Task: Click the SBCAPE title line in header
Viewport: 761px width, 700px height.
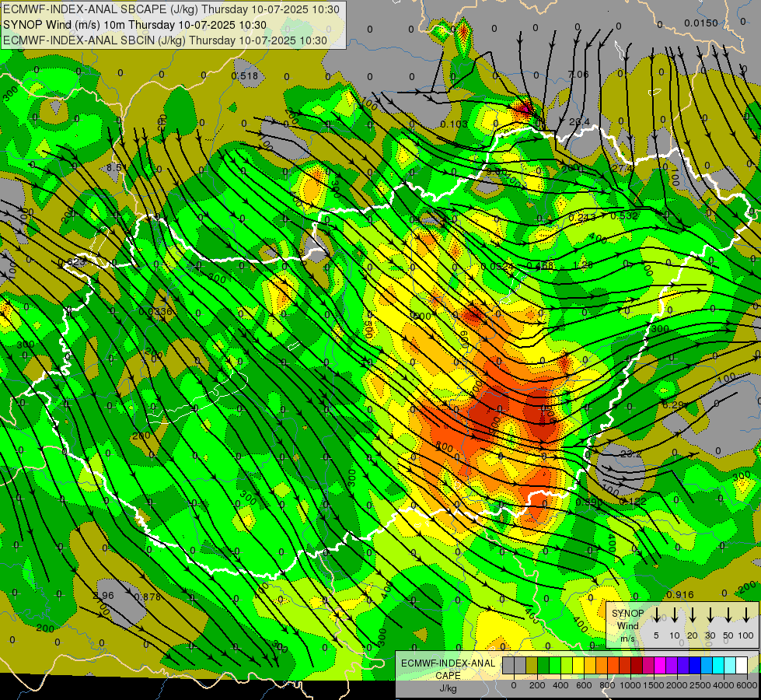Action: tap(171, 9)
